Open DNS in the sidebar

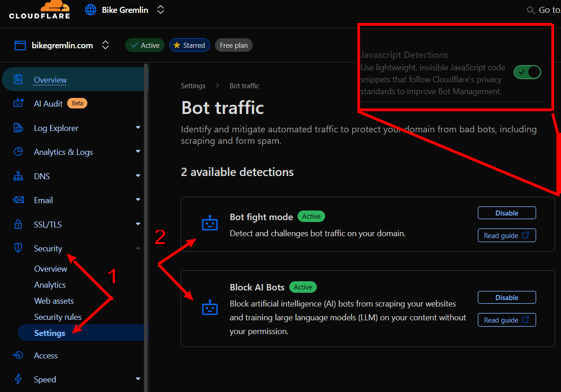pyautogui.click(x=42, y=176)
